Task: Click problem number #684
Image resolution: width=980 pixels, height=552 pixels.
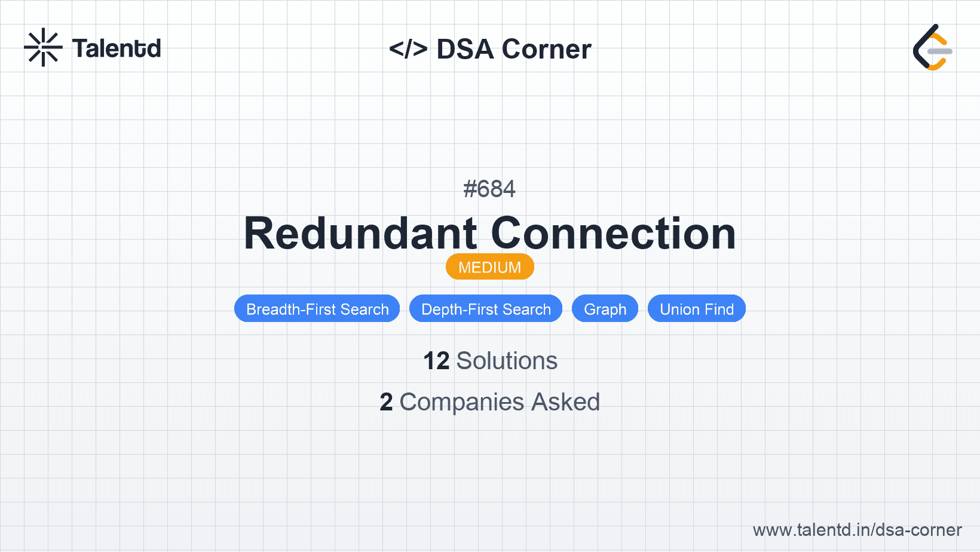Action: (489, 189)
